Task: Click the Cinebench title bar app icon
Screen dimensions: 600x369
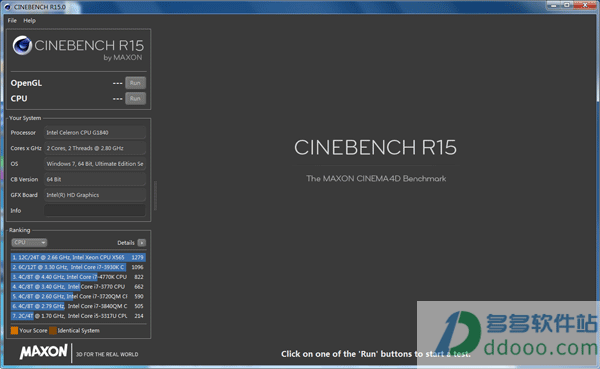Action: click(x=7, y=7)
